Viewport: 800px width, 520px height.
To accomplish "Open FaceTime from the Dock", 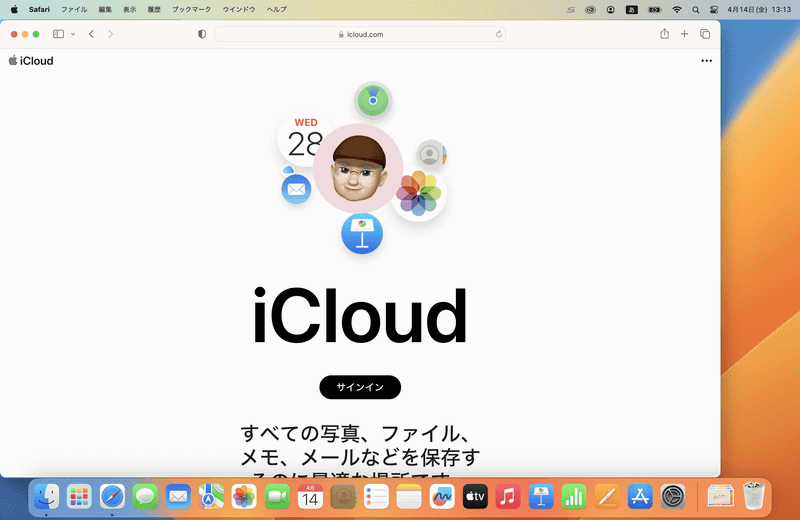I will (277, 497).
